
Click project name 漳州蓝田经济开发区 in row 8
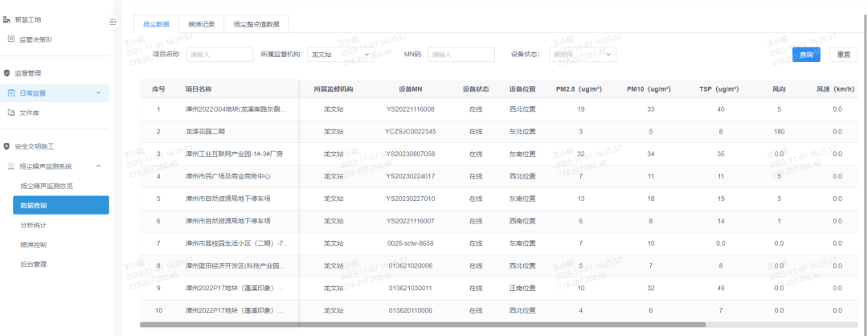pyautogui.click(x=236, y=266)
